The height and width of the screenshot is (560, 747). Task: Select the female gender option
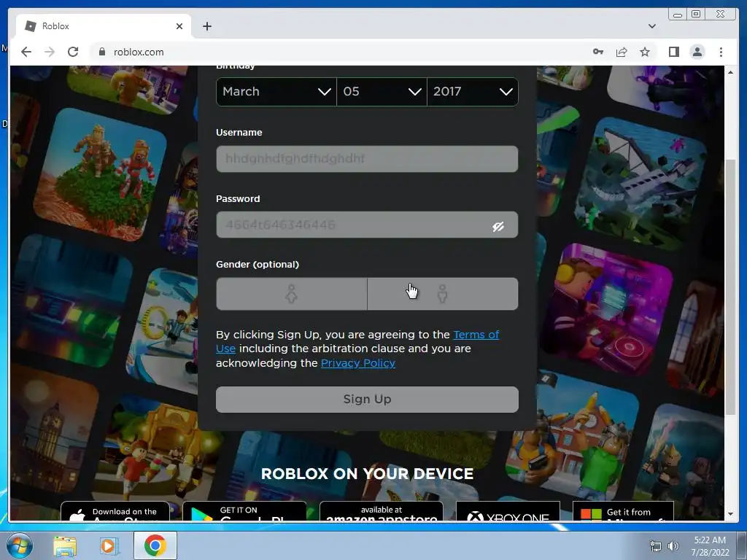[292, 294]
